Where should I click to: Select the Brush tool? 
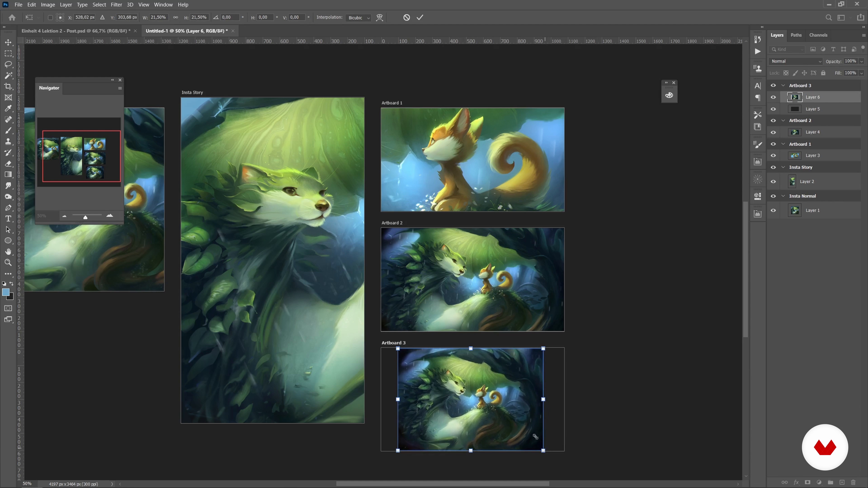tap(8, 131)
